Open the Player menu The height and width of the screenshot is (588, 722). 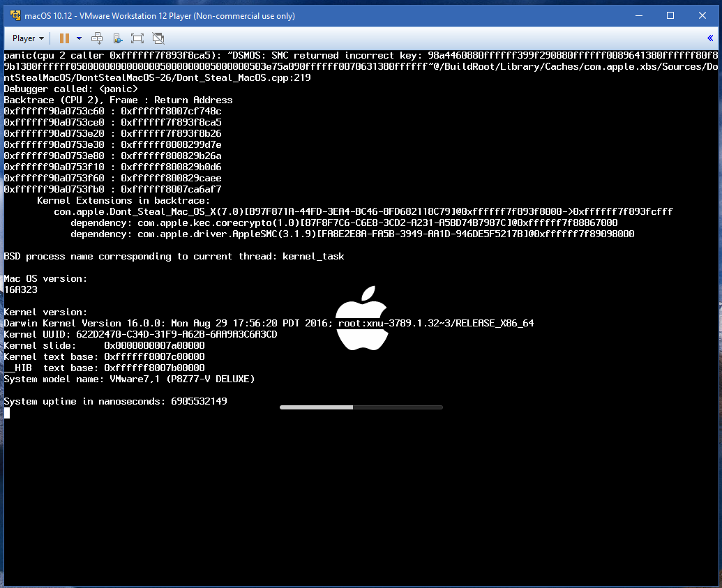pyautogui.click(x=28, y=38)
